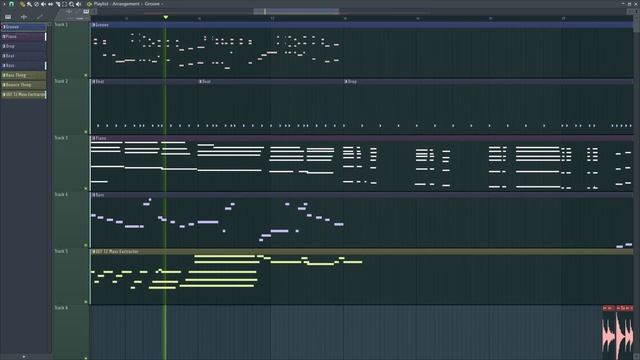Mute Track 4 with its green switch
Image resolution: width=640 pixels, height=360 pixels.
pos(86,245)
